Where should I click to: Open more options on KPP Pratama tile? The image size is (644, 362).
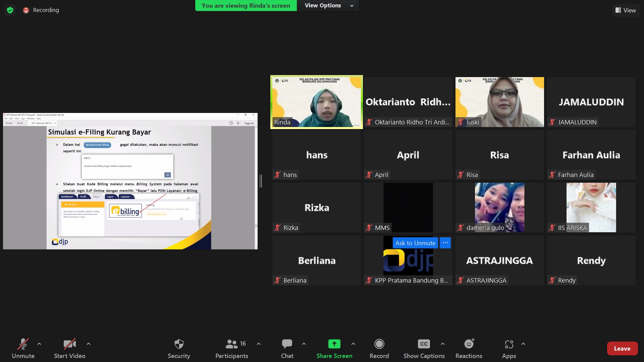[445, 243]
